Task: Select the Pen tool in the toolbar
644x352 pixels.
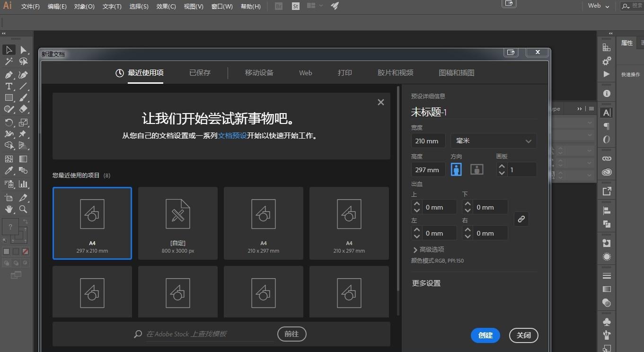Action: click(x=9, y=75)
